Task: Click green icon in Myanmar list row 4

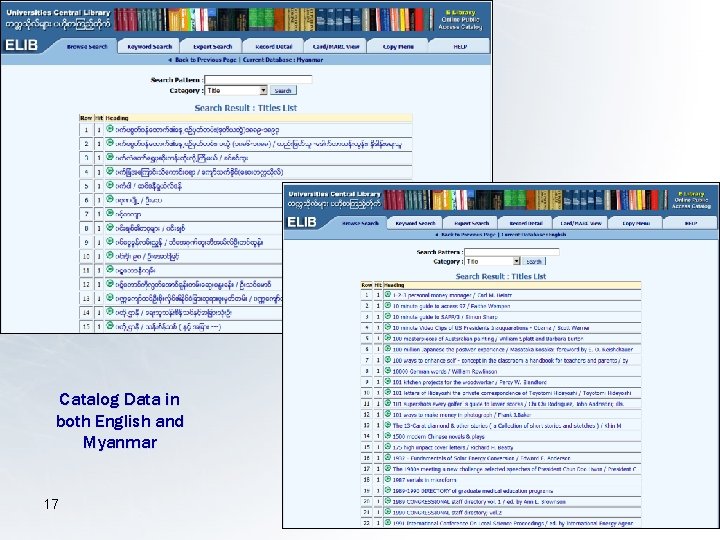Action: 110,171
